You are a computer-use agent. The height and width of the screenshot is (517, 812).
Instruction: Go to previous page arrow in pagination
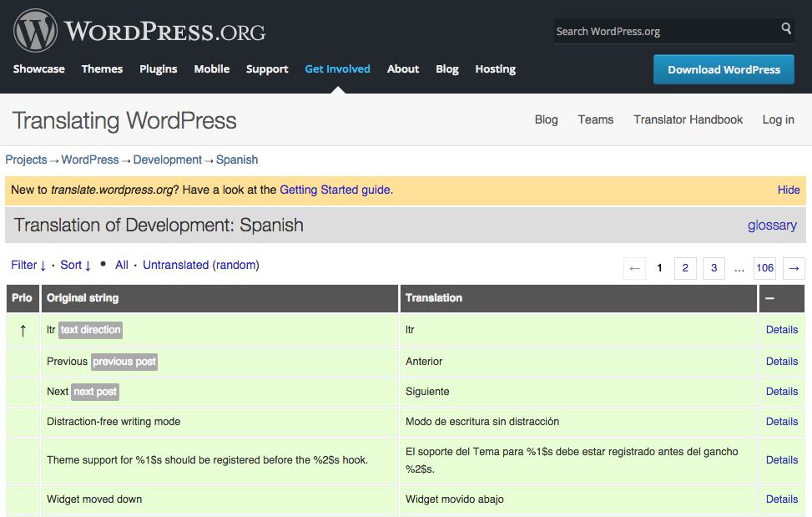pyautogui.click(x=634, y=268)
